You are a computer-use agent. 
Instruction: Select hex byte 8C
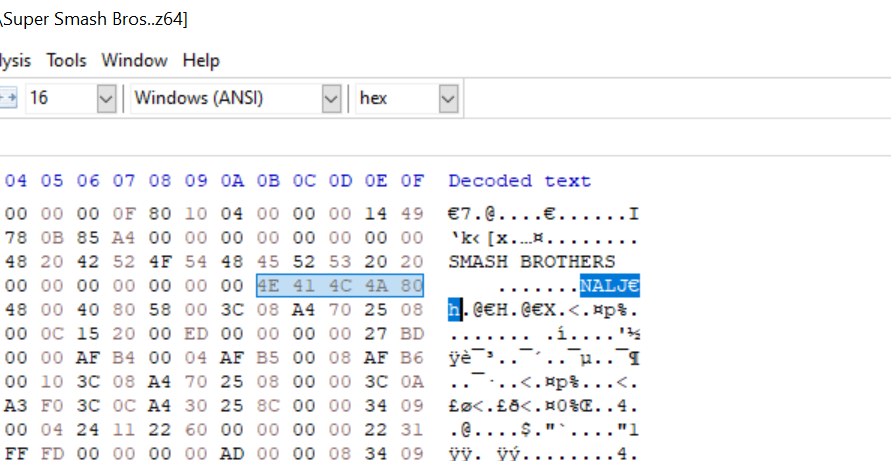click(x=268, y=406)
